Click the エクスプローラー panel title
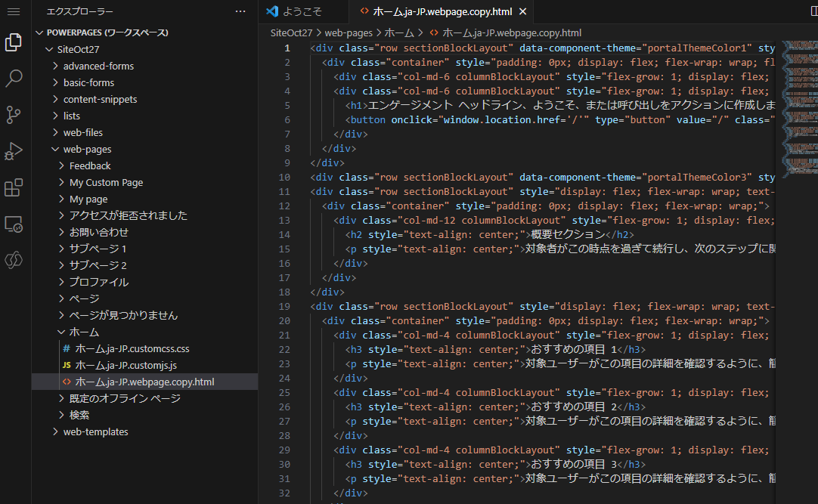This screenshot has width=818, height=504. (x=80, y=11)
